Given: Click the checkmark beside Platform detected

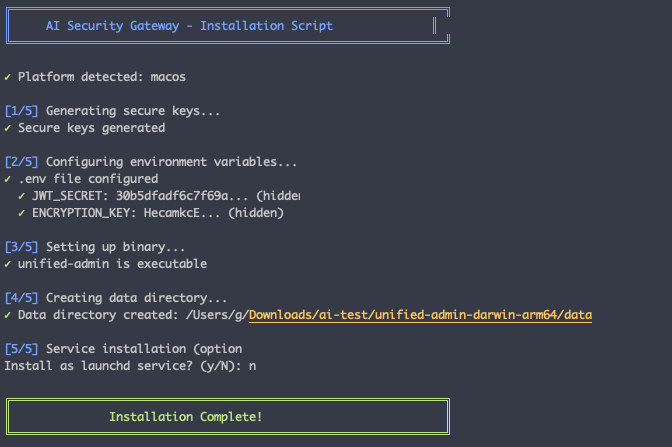Looking at the screenshot, I should pyautogui.click(x=8, y=77).
